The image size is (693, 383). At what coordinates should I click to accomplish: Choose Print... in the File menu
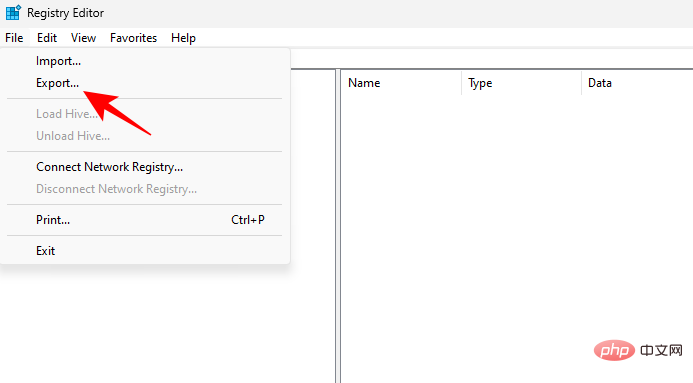(145, 220)
